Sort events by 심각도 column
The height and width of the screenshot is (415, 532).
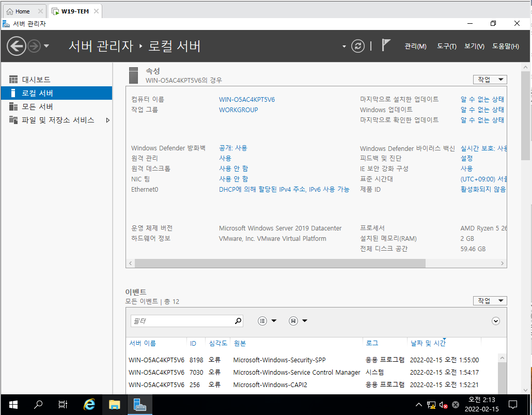point(218,343)
